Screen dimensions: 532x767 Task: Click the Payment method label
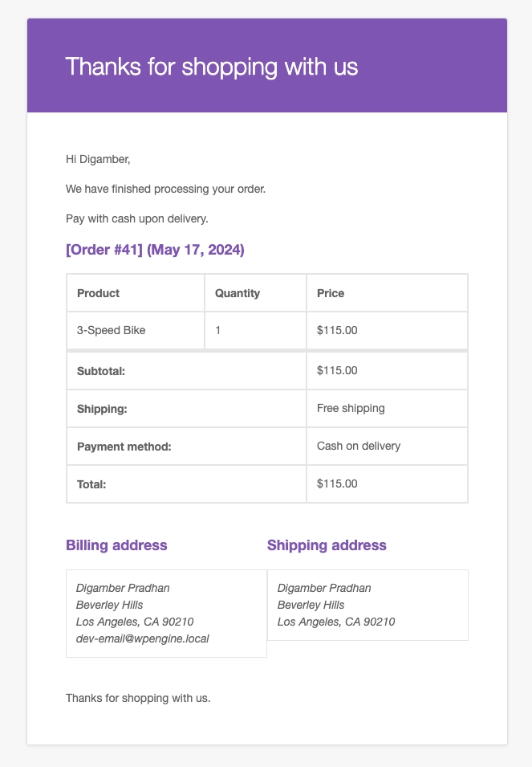coord(124,446)
